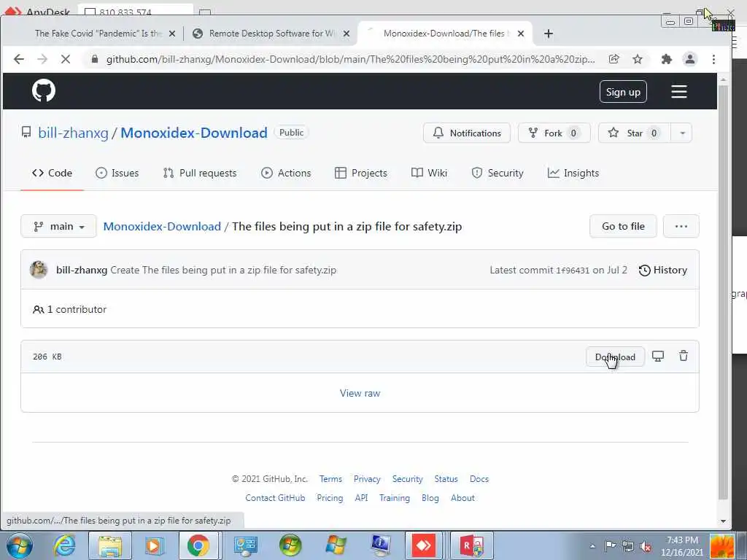
Task: Show hidden tray icons arrow
Action: [x=592, y=546]
